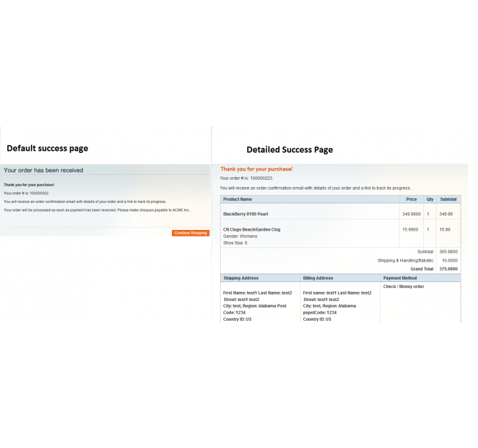Click the Price column header
Image resolution: width=478 pixels, height=448 pixels.
[411, 199]
